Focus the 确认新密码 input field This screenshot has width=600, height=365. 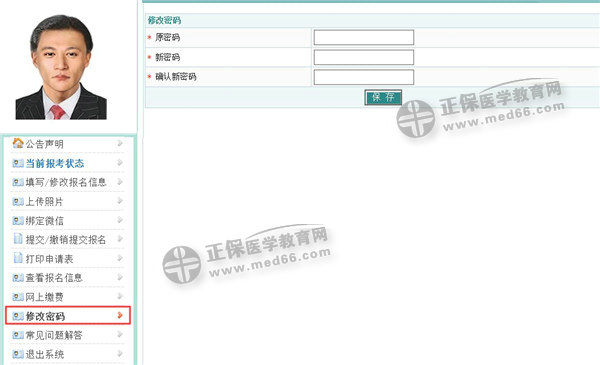(x=364, y=77)
